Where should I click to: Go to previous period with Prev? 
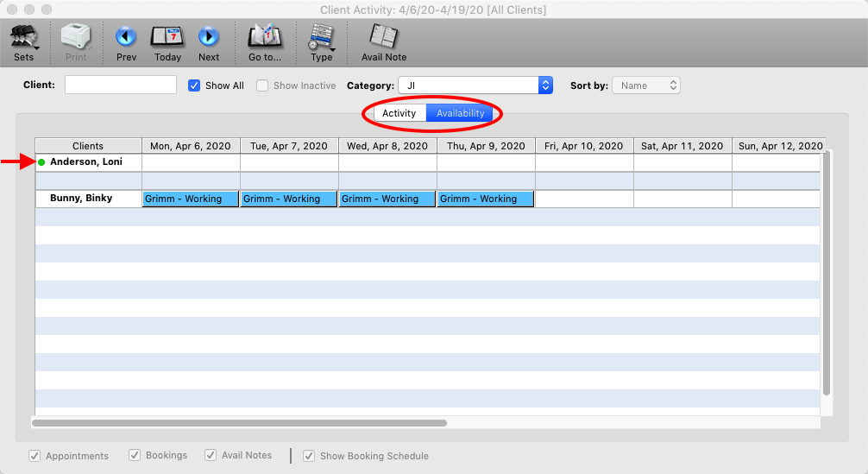coord(126,42)
